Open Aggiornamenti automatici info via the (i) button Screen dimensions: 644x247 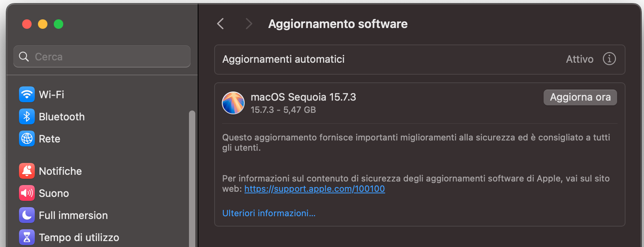click(609, 59)
